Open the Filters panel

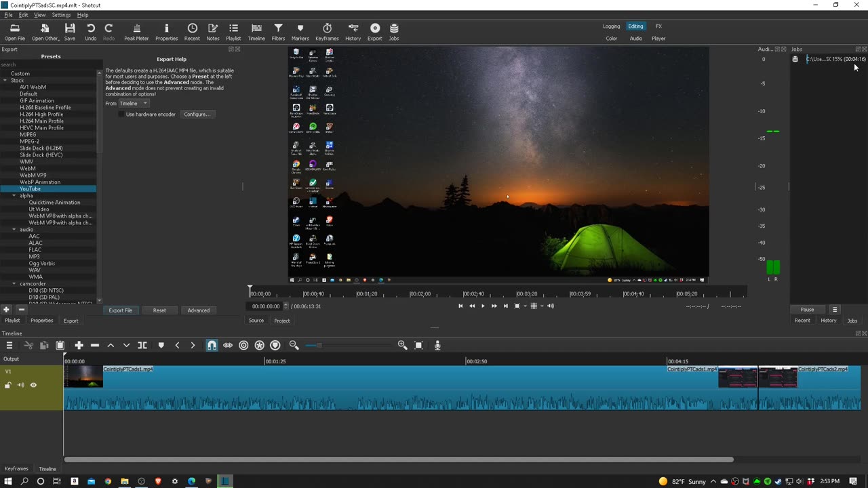[x=278, y=31]
